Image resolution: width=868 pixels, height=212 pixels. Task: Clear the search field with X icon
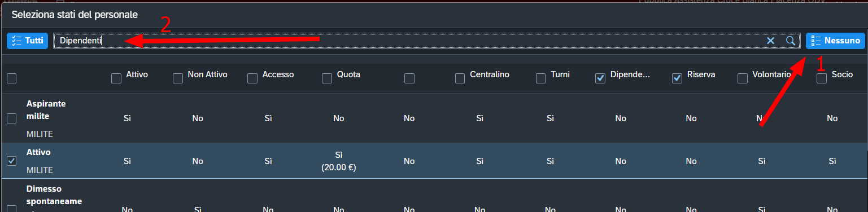(x=770, y=41)
